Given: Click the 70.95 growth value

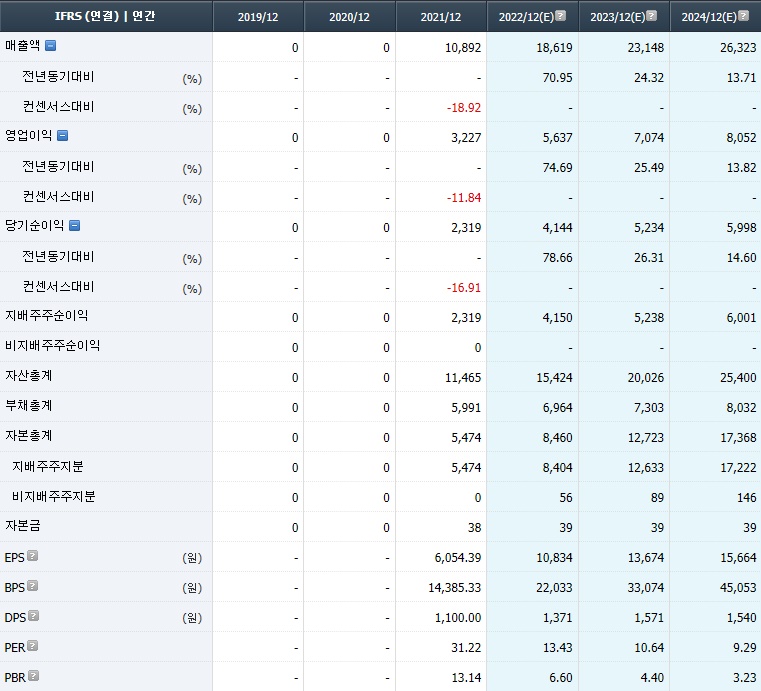Looking at the screenshot, I should (x=558, y=78).
